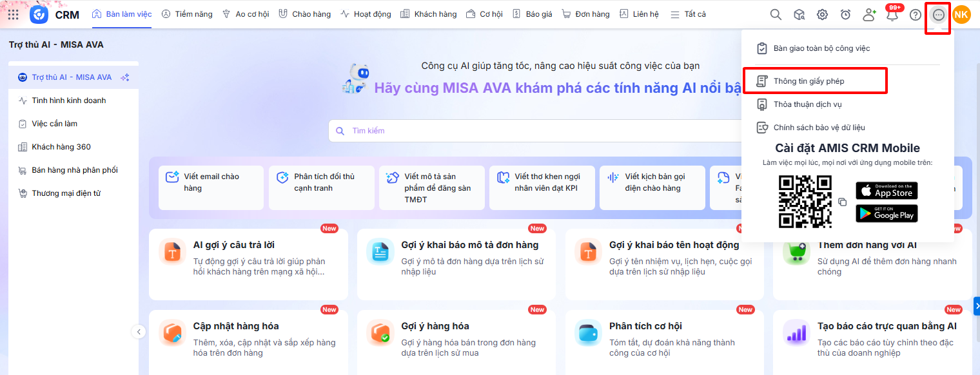Click Phân tích đối thủ cạnh tranh suggestion

click(x=321, y=187)
